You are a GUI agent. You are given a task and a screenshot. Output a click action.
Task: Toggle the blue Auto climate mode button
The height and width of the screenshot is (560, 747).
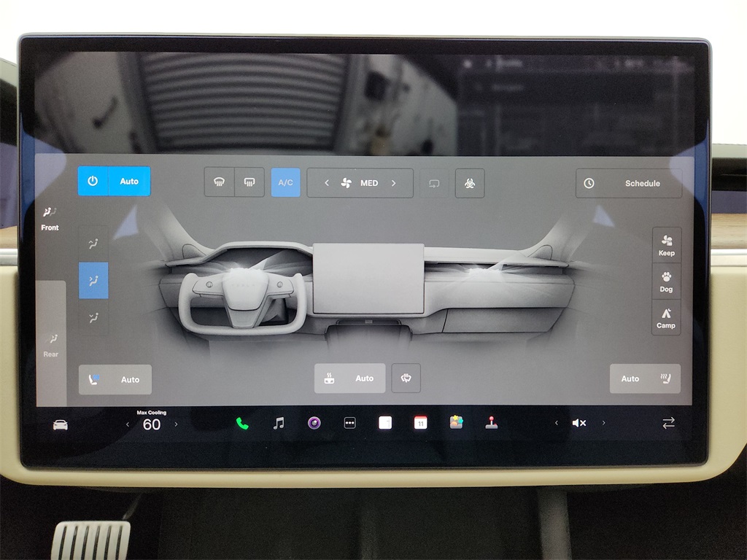coord(130,181)
